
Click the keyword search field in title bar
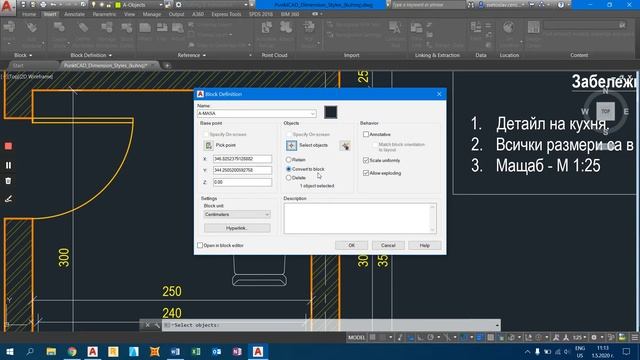(429, 5)
